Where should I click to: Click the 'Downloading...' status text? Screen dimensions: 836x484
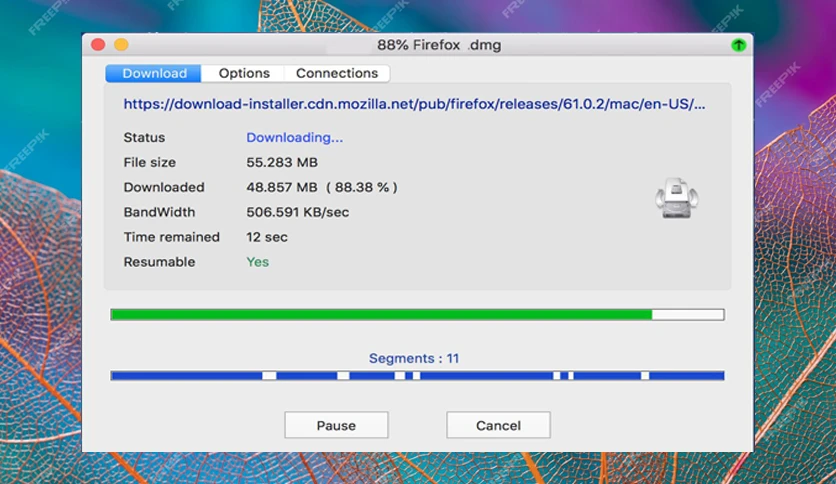pyautogui.click(x=294, y=138)
